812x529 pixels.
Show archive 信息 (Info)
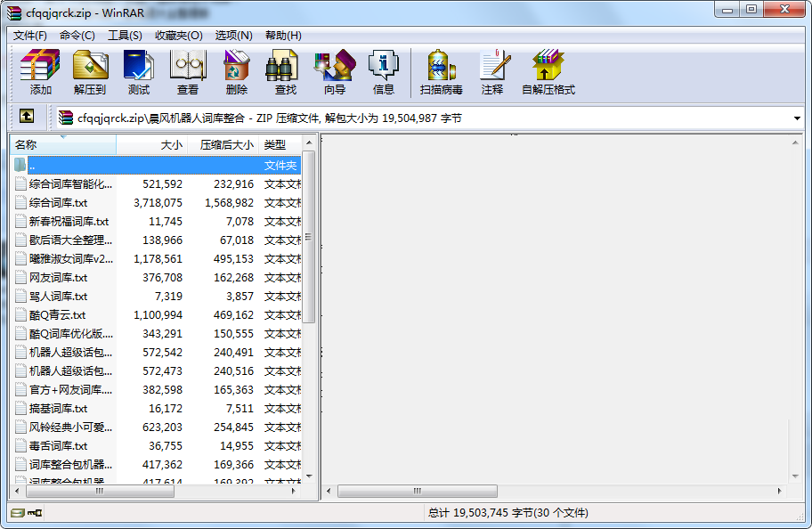tap(383, 72)
